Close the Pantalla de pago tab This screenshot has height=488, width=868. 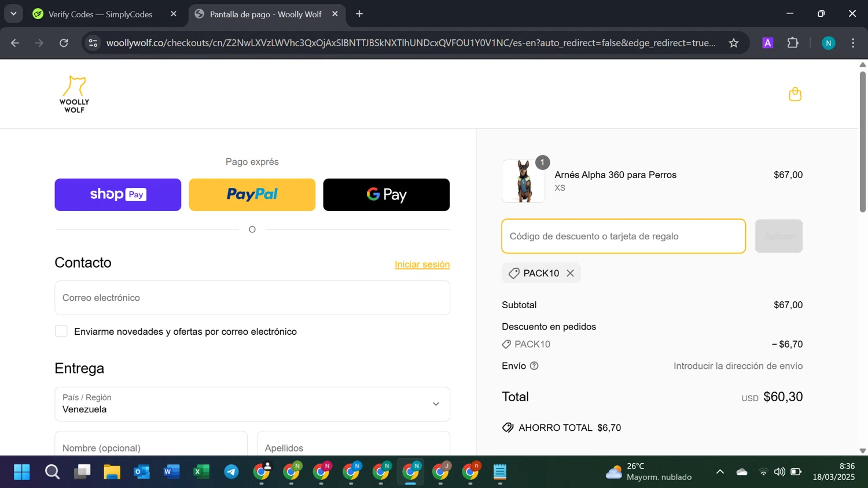coord(335,14)
